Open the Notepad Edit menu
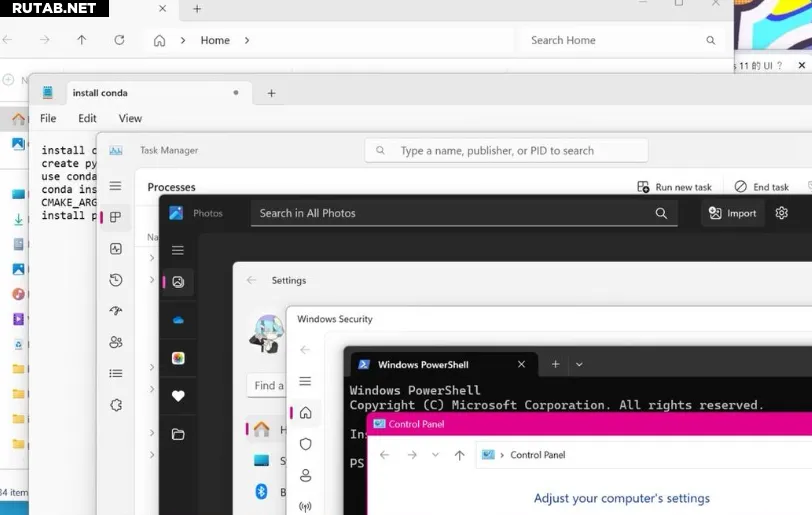This screenshot has width=812, height=515. pos(87,118)
